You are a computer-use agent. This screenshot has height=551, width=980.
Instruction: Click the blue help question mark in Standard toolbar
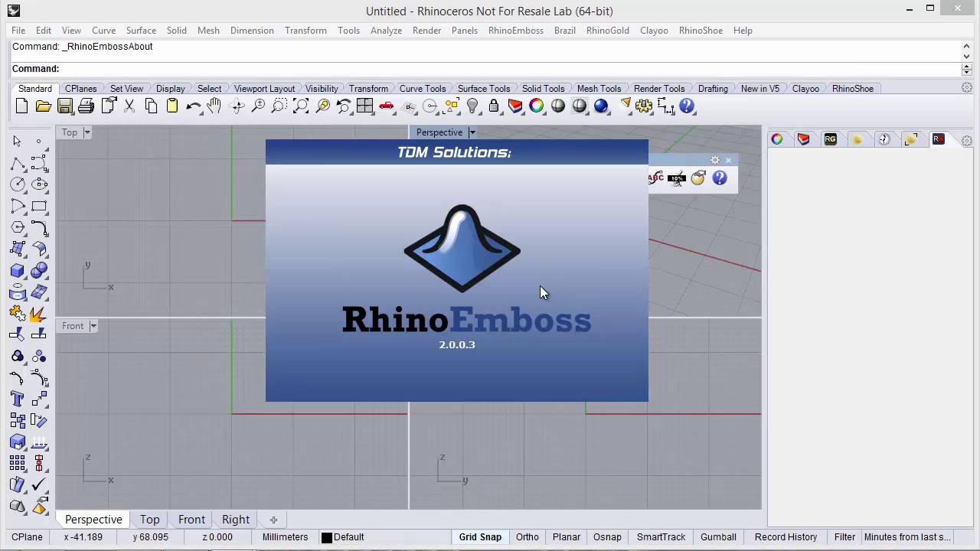(x=687, y=106)
